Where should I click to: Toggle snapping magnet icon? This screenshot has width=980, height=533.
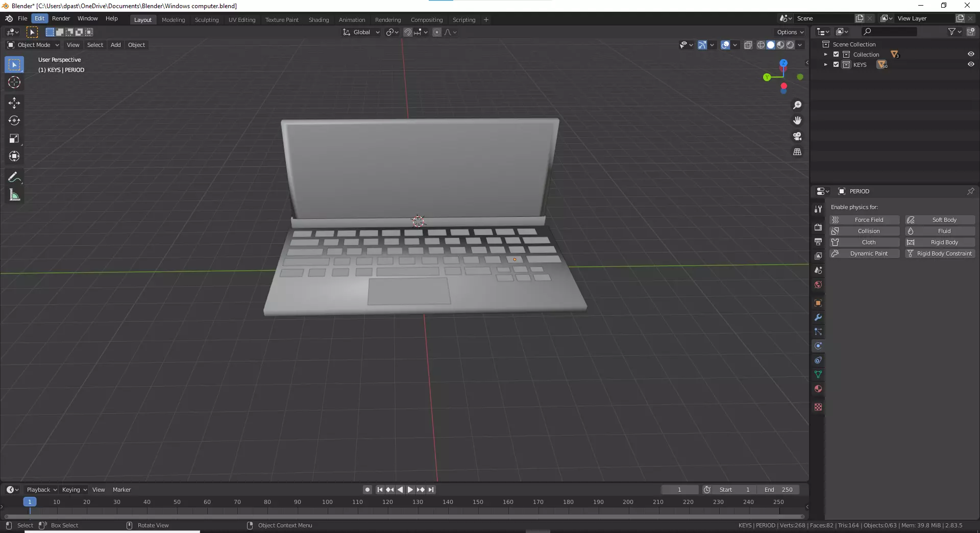tap(408, 32)
